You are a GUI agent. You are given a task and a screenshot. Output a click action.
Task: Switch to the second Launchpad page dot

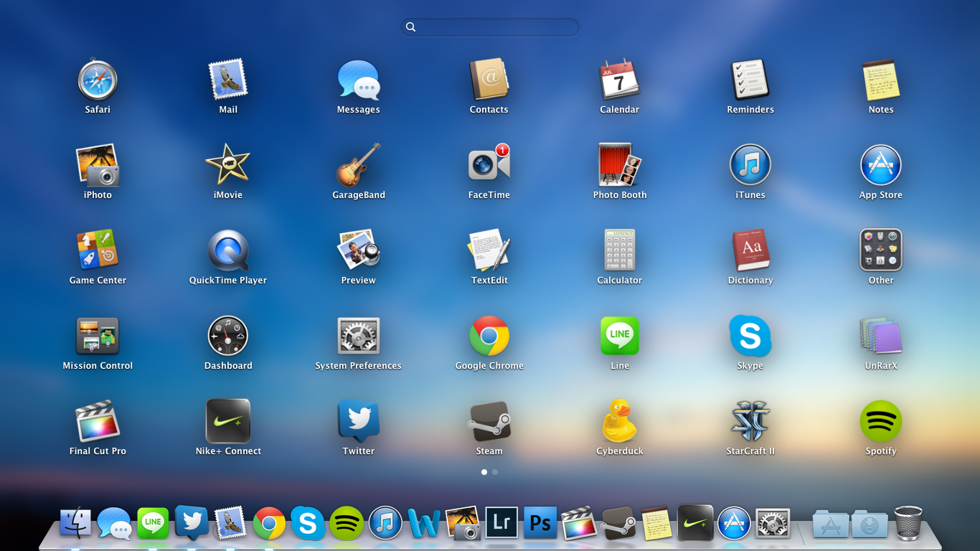(495, 472)
